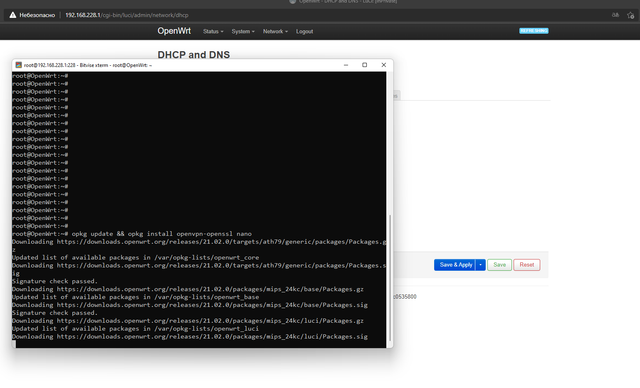The height and width of the screenshot is (388, 640).
Task: Minimize the Bitvise xterm terminal window
Action: click(x=346, y=65)
